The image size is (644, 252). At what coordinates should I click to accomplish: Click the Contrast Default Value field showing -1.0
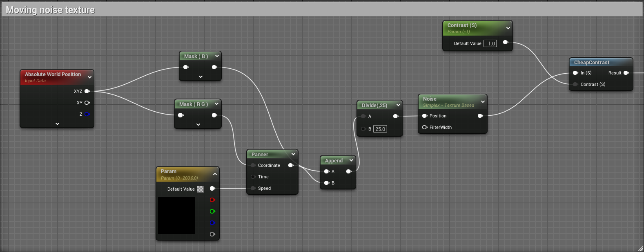pyautogui.click(x=490, y=43)
